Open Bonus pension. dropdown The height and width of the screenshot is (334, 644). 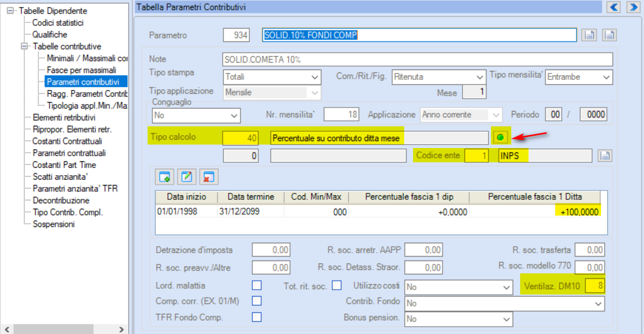pos(459,319)
